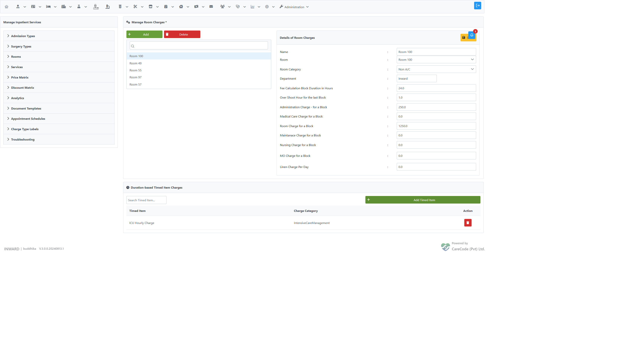Image resolution: width=644 pixels, height=339 pixels.
Task: Open the Room dropdown
Action: [436, 60]
